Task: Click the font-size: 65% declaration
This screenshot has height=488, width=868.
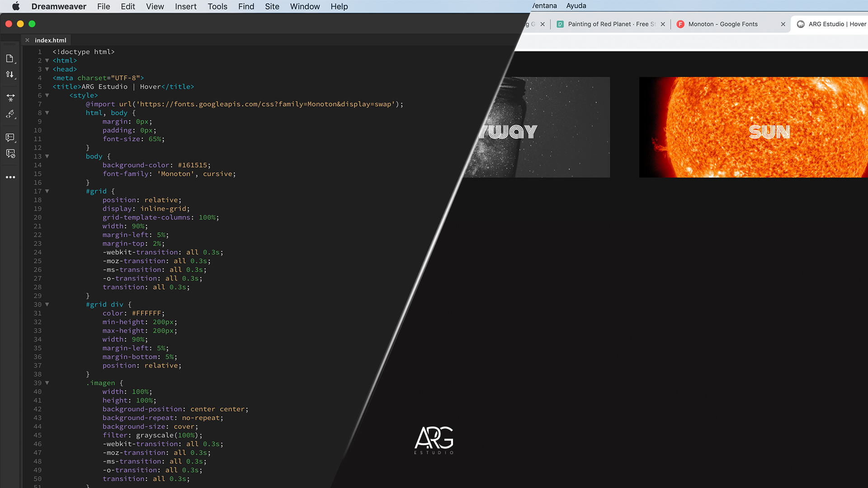Action: tap(133, 139)
